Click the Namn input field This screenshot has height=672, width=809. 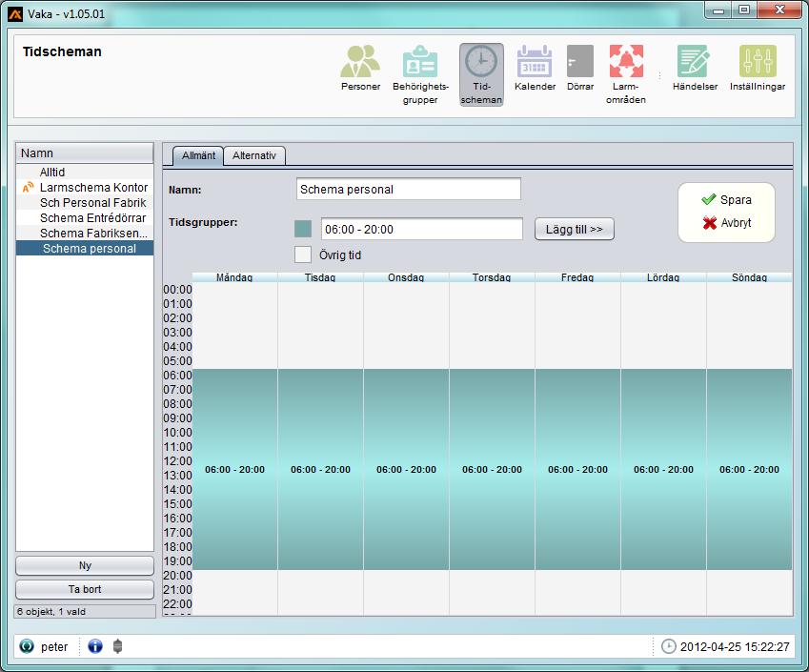tap(409, 190)
